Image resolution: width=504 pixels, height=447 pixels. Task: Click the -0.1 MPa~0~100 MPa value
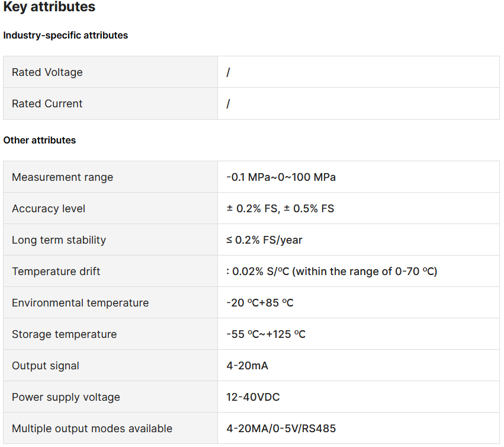tap(281, 177)
